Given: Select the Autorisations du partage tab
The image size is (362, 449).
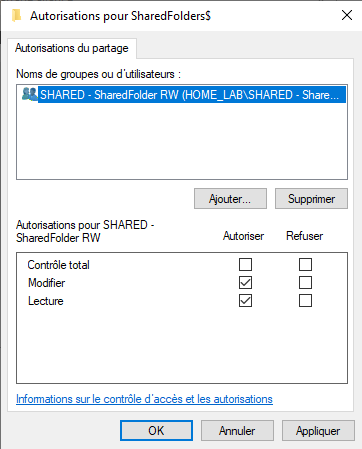Looking at the screenshot, I should click(x=72, y=48).
